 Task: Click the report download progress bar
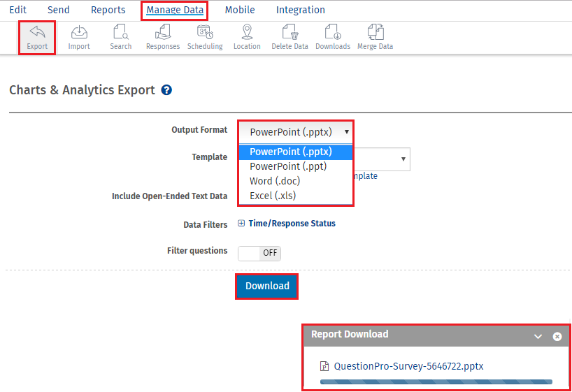436,382
